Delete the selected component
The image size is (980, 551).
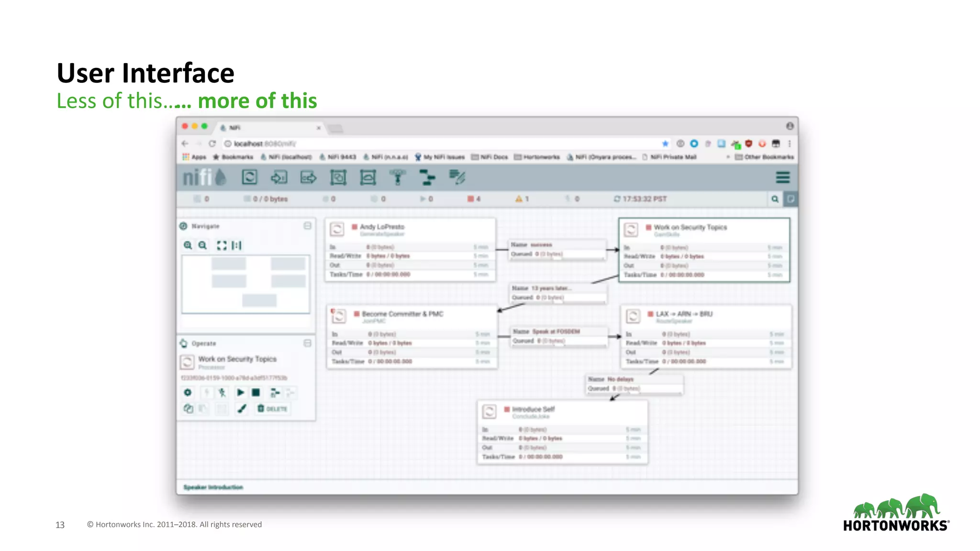pos(272,409)
